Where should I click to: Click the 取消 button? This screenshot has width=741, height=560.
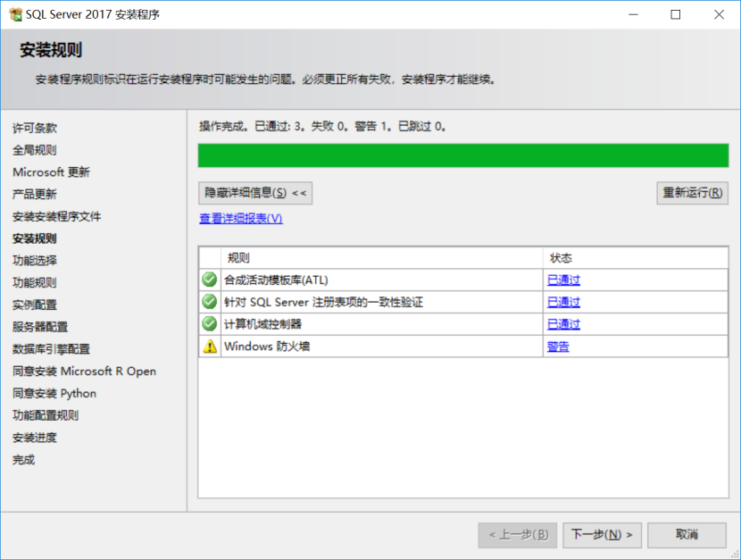(686, 534)
